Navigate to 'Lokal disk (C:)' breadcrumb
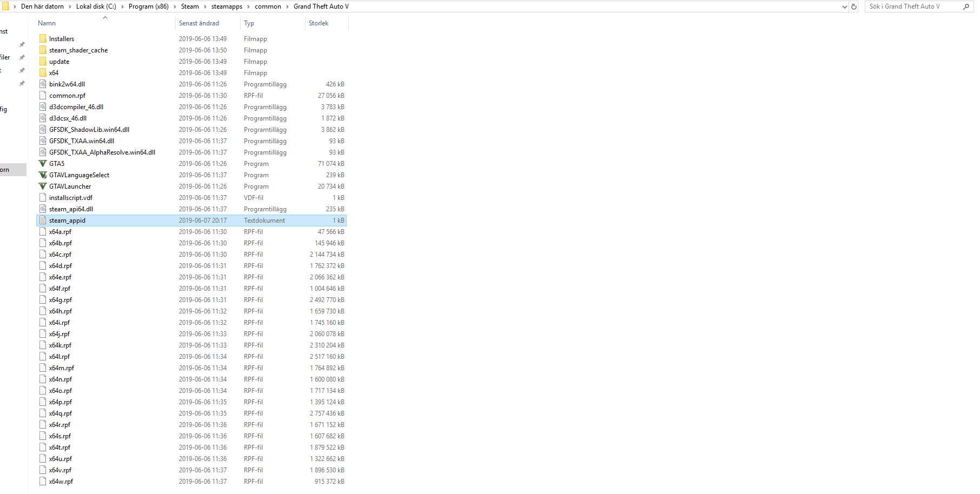The width and height of the screenshot is (980, 494). click(96, 6)
